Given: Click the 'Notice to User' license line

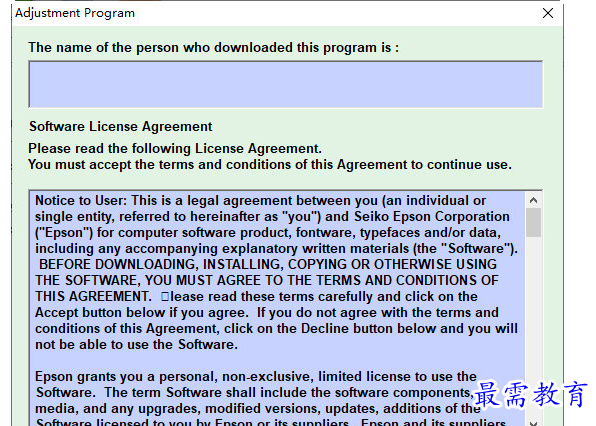Looking at the screenshot, I should tap(260, 201).
